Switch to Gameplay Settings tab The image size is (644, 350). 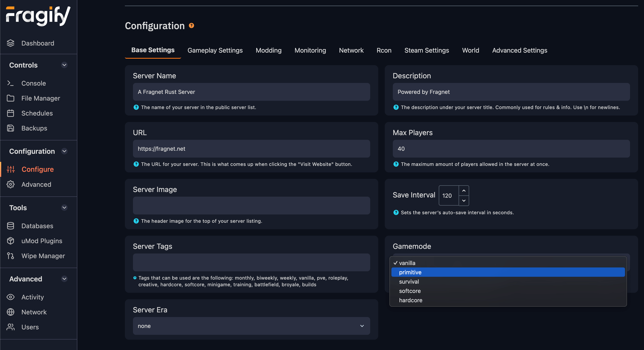click(x=215, y=50)
